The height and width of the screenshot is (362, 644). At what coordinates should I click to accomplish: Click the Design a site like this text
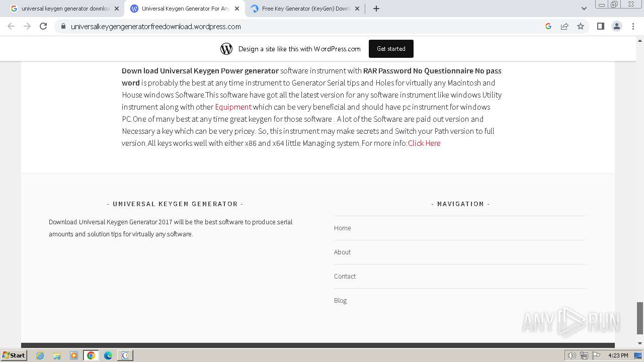pos(299,49)
